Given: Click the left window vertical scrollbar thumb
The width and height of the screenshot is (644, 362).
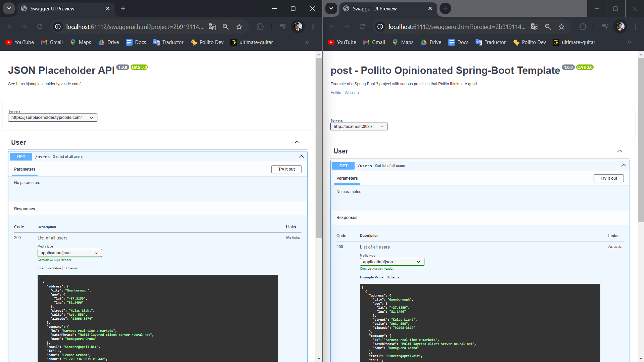Looking at the screenshot, I should 319,148.
